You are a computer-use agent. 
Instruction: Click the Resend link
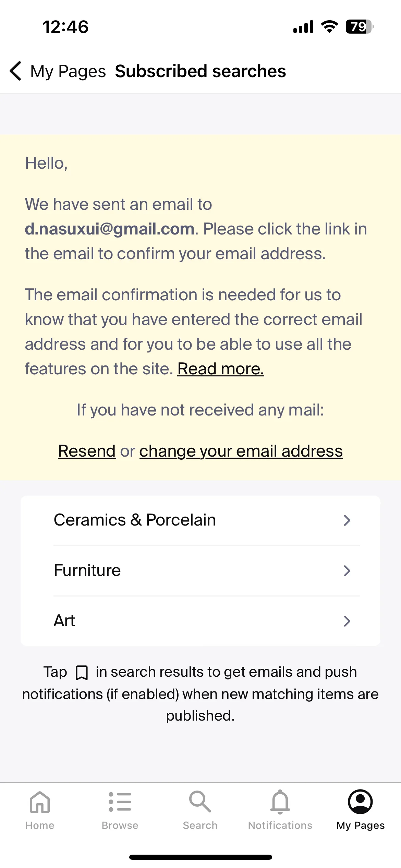point(87,451)
